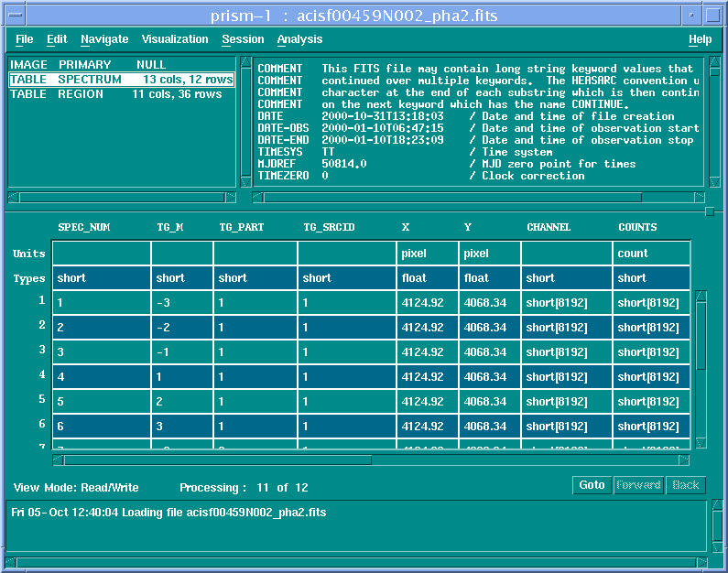Click data table scroll-up arrow
This screenshot has width=728, height=573.
[x=701, y=296]
